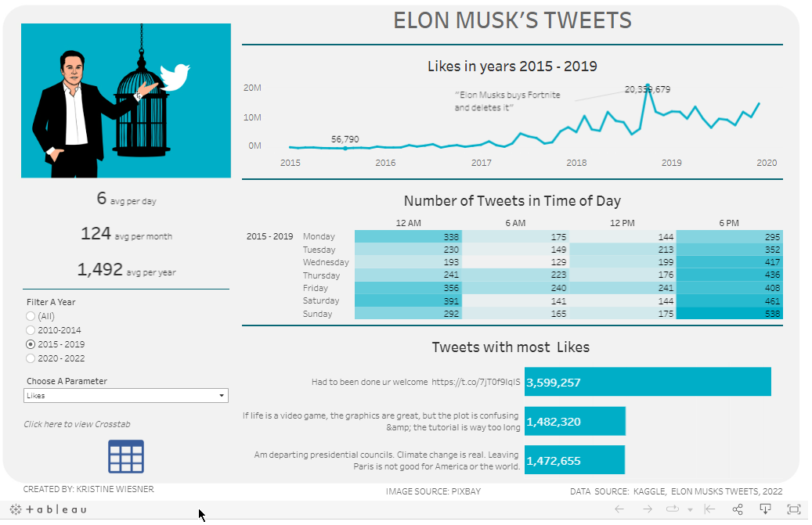
Task: Choose the 2020-2022 year filter
Action: point(31,358)
